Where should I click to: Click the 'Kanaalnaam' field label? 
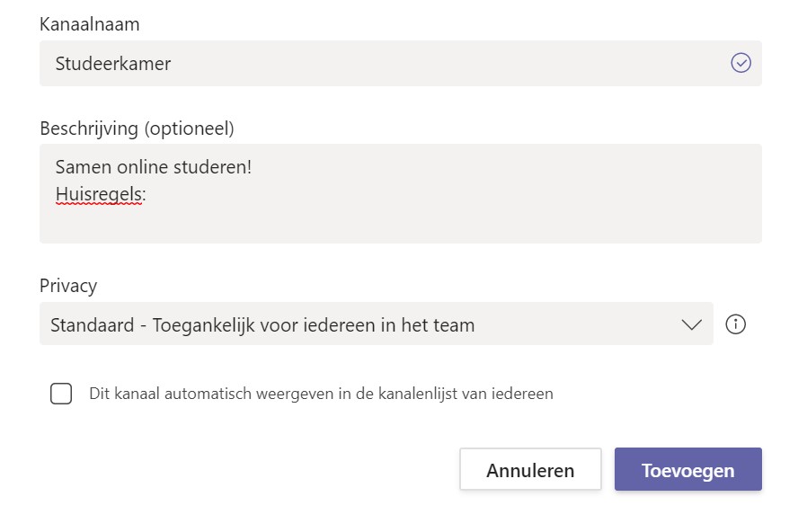click(90, 24)
